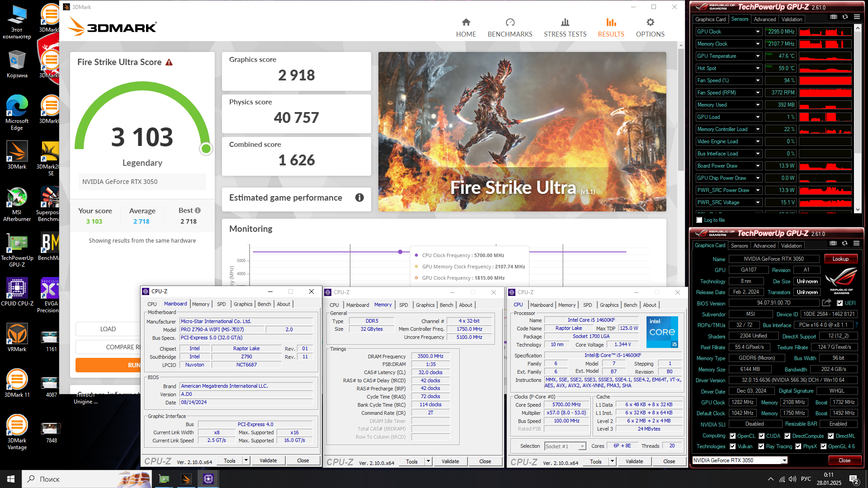Open RESULTS tab in 3DMark
Viewport: 868px width, 488px height.
click(611, 28)
